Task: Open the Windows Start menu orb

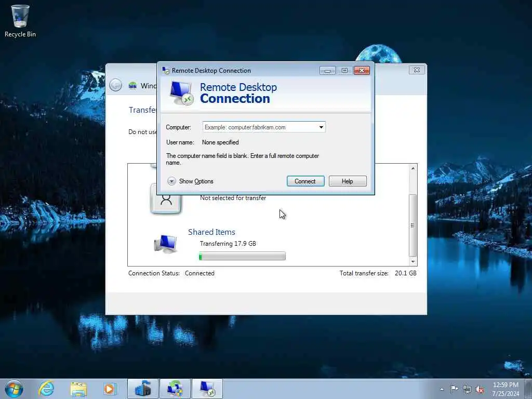Action: pyautogui.click(x=14, y=389)
